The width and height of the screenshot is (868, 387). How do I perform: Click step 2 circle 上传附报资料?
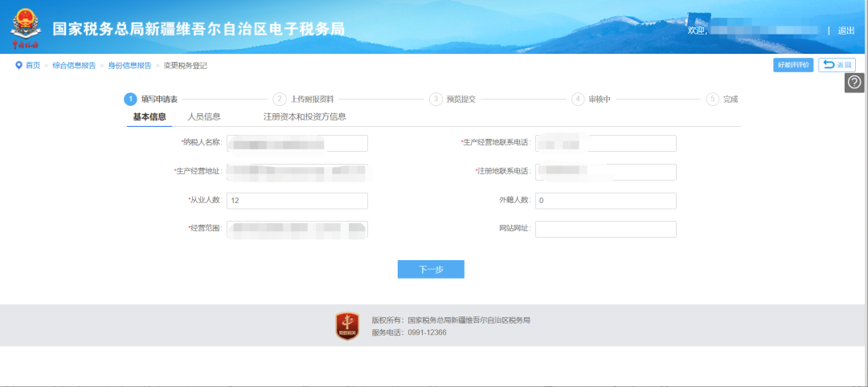tap(280, 100)
